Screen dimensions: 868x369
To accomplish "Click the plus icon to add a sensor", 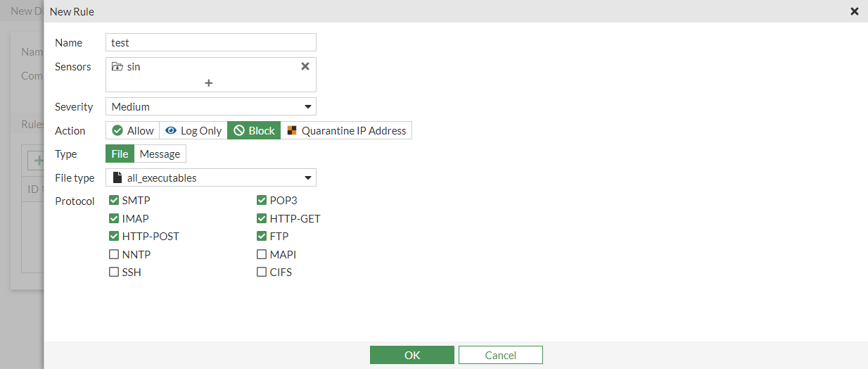I will click(x=209, y=83).
